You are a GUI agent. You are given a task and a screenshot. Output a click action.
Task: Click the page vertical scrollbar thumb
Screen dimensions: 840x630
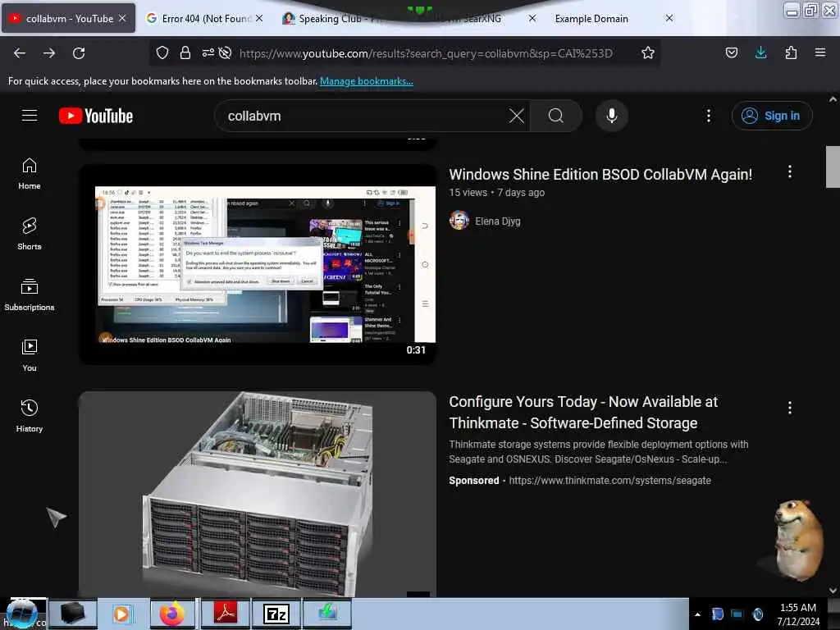click(x=833, y=166)
